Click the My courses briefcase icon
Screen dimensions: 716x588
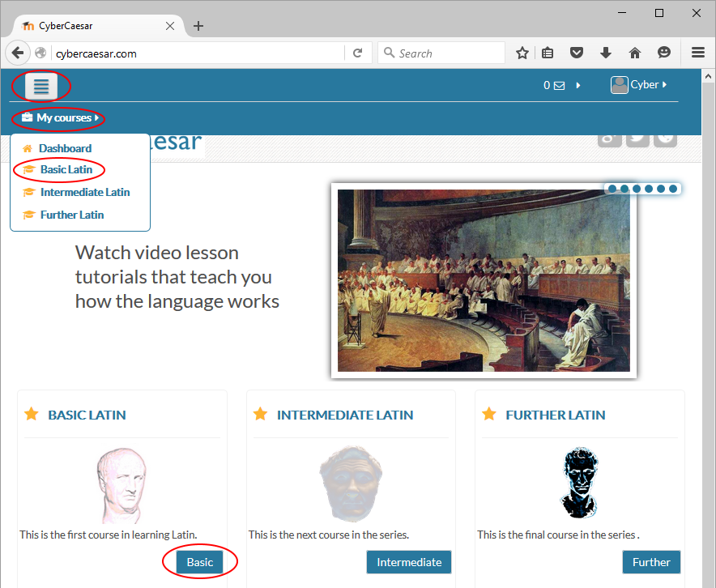click(27, 117)
